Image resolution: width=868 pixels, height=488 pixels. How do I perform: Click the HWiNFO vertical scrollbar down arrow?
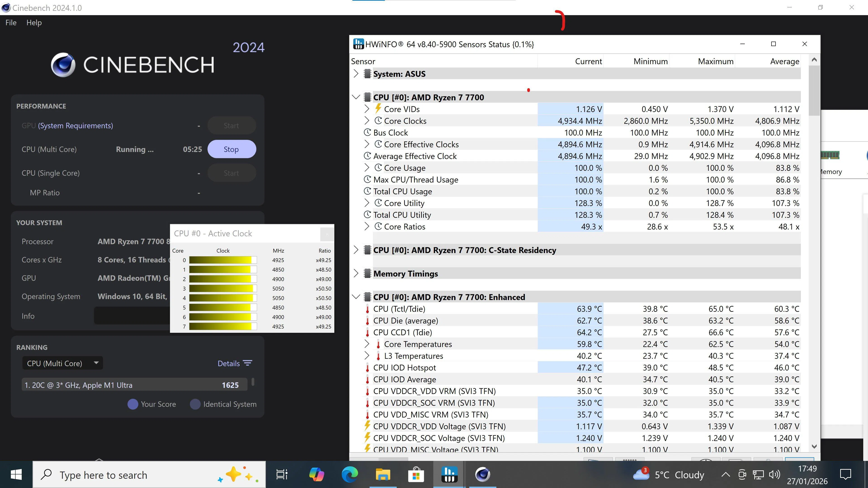point(814,446)
